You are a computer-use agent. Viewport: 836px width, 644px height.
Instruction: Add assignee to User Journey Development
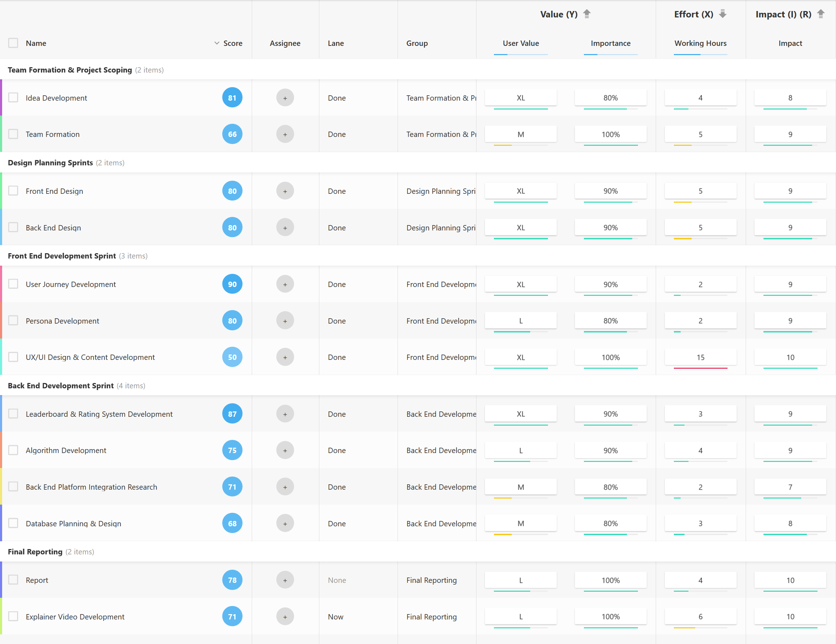tap(285, 284)
